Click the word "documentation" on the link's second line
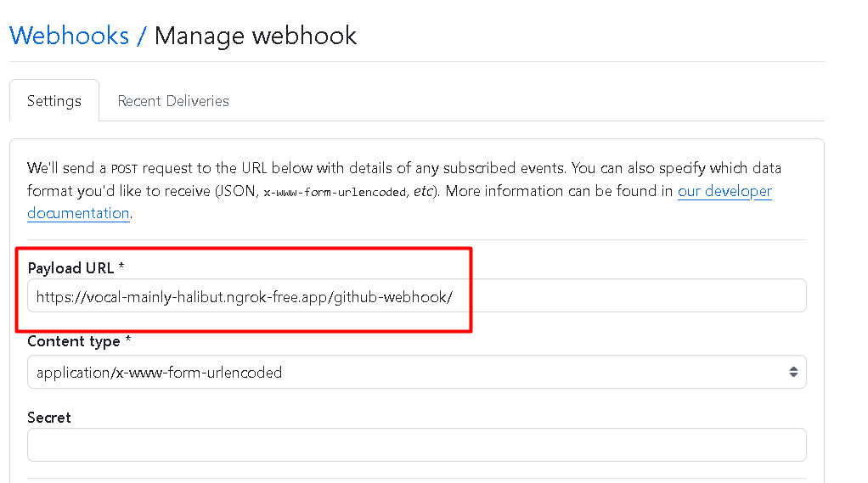The width and height of the screenshot is (868, 483). point(78,213)
